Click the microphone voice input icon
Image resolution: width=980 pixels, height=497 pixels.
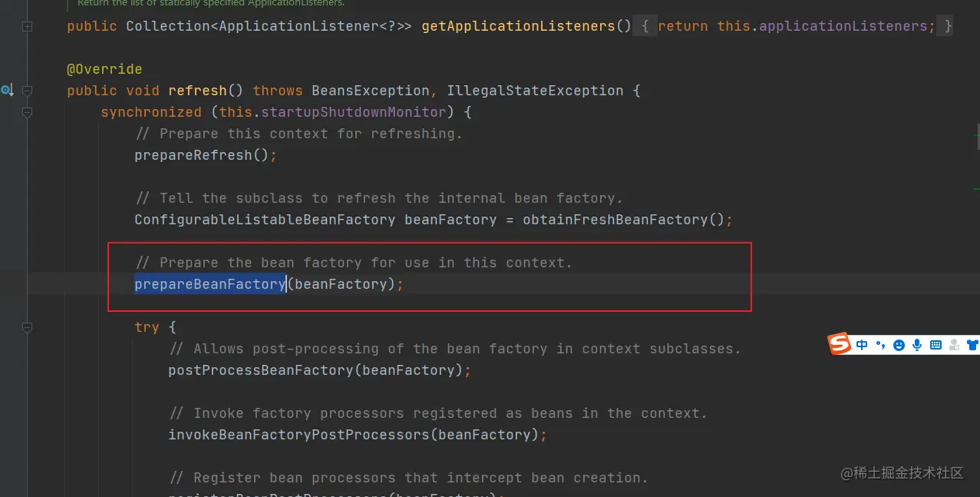[x=917, y=345]
